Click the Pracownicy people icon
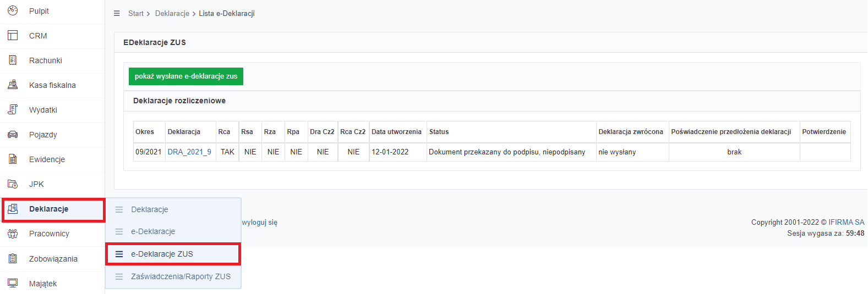Screen dimensions: 868x294 (x=13, y=233)
